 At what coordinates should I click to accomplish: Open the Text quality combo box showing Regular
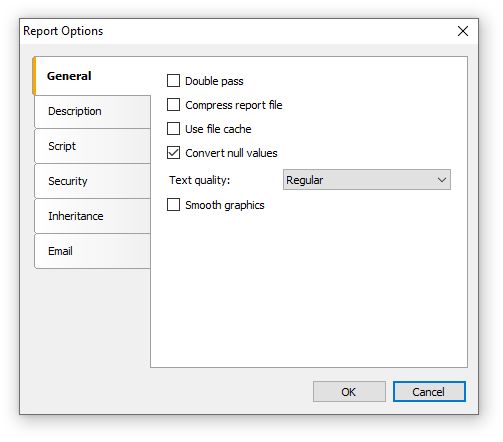(x=367, y=180)
